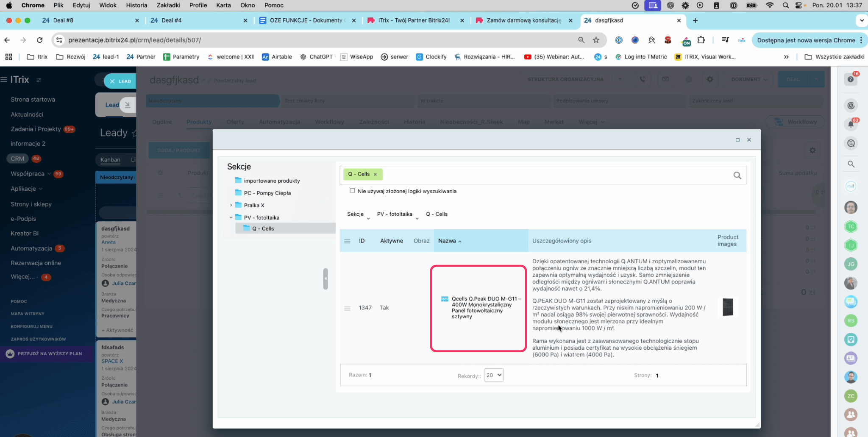The height and width of the screenshot is (437, 868).
Task: Switch to Deal #4 browser tab
Action: 199,20
